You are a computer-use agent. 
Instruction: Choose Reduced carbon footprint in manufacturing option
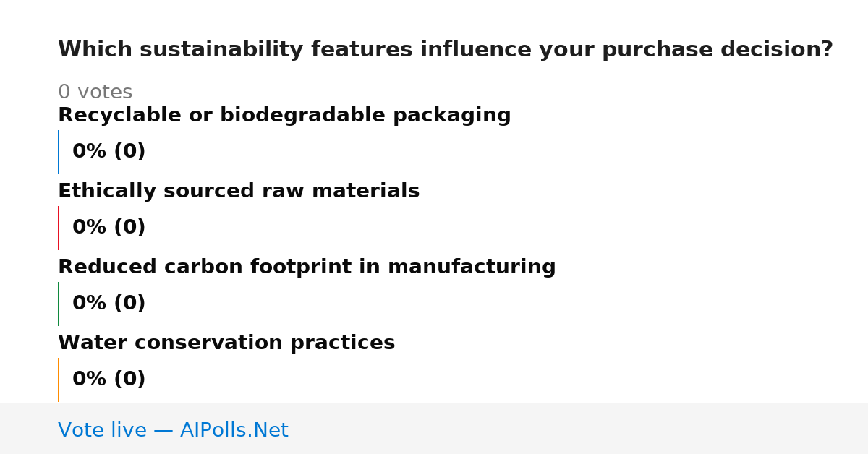[x=307, y=267]
